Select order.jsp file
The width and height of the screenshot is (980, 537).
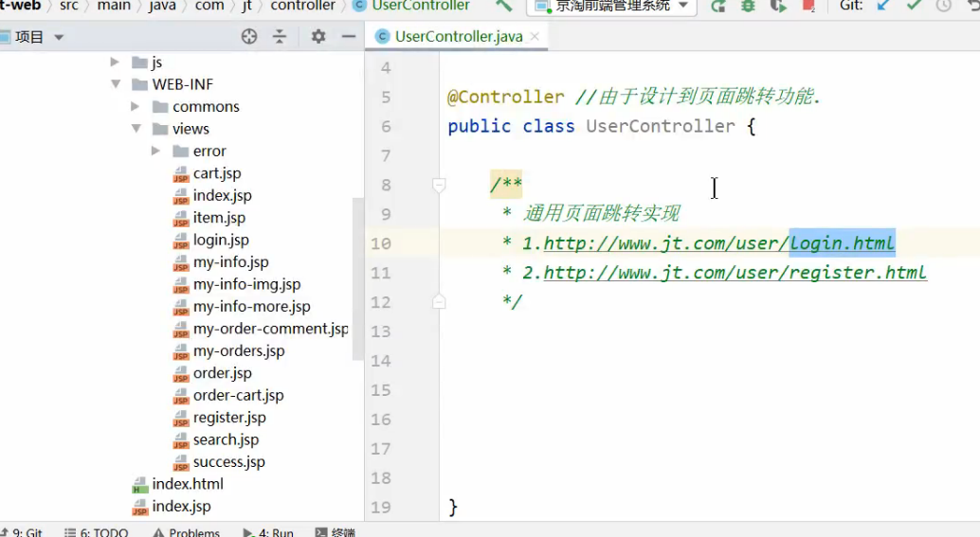222,373
